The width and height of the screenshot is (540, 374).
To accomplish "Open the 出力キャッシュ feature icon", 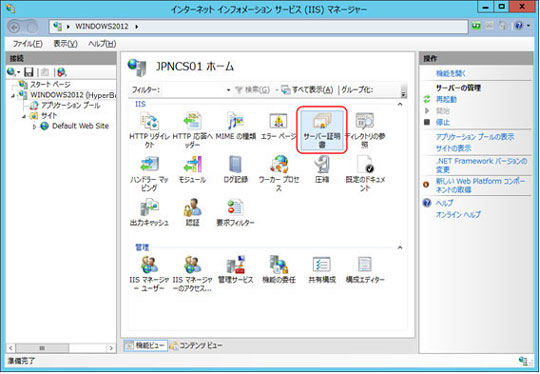I will [149, 212].
